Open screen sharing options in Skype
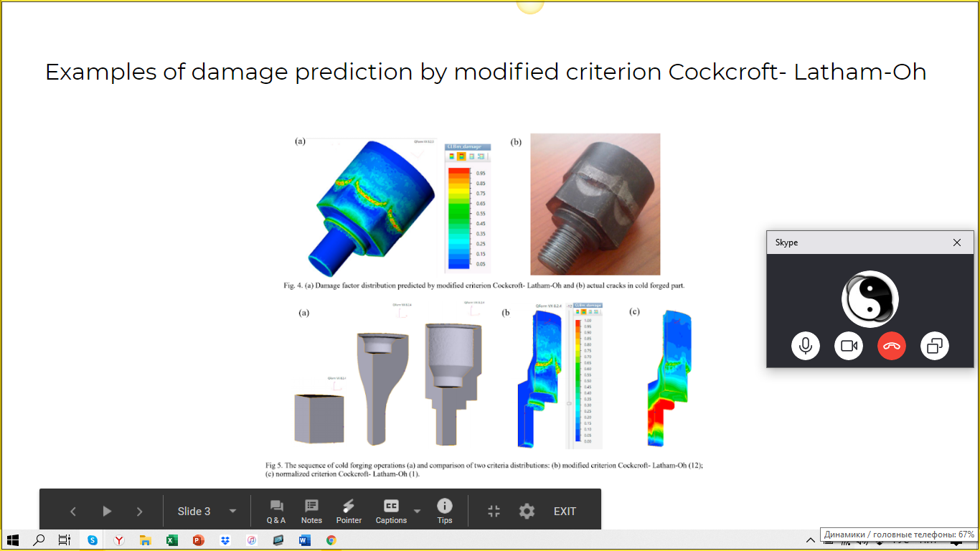The height and width of the screenshot is (551, 980). pyautogui.click(x=934, y=347)
